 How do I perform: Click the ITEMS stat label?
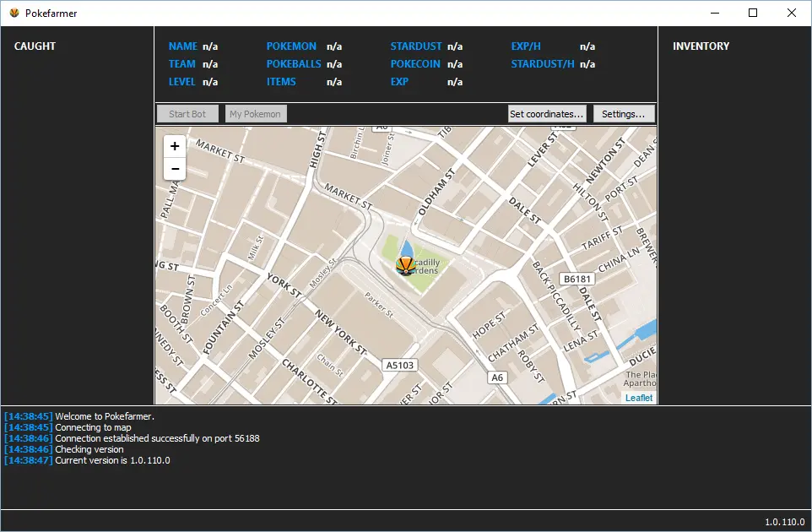[281, 81]
